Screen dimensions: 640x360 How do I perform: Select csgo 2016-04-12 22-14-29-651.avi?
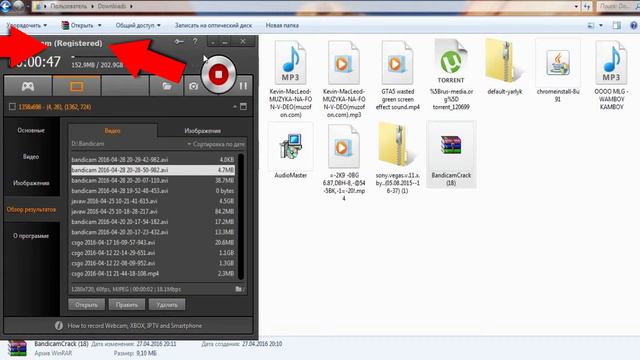tap(153, 253)
